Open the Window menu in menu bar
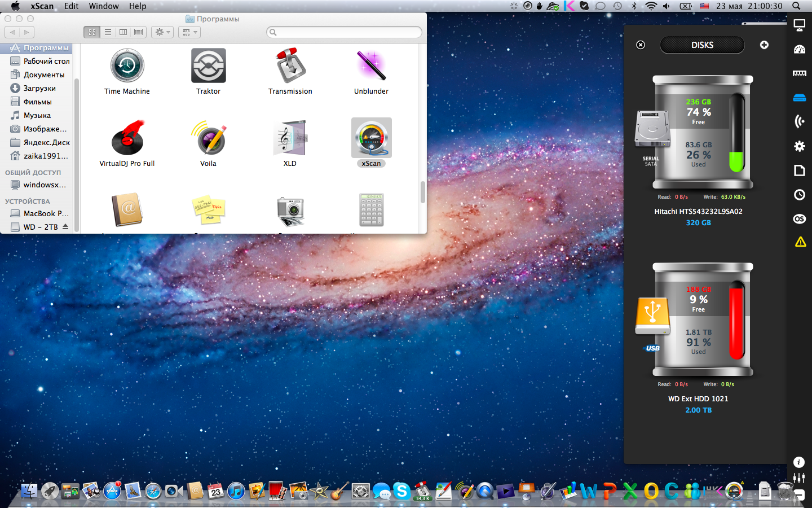Screen dimensions: 812x508 (104, 6)
